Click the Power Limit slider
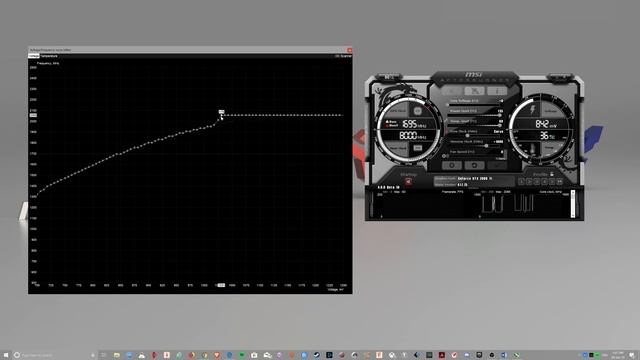Screen dimensions: 640x360 [x=475, y=116]
